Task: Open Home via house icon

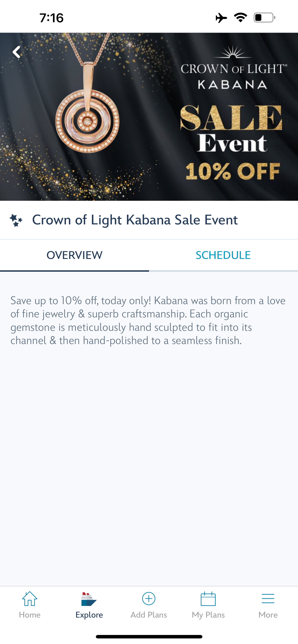Action: coord(29,599)
